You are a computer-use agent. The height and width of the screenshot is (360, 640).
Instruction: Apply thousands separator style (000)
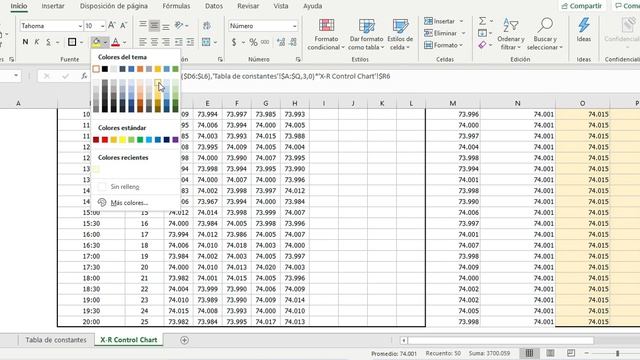pyautogui.click(x=265, y=42)
